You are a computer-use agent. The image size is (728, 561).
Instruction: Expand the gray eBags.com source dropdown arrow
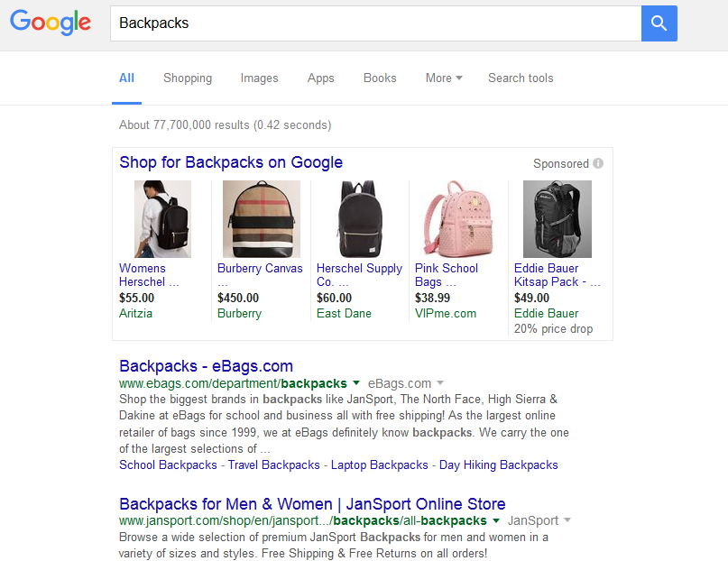(x=440, y=383)
